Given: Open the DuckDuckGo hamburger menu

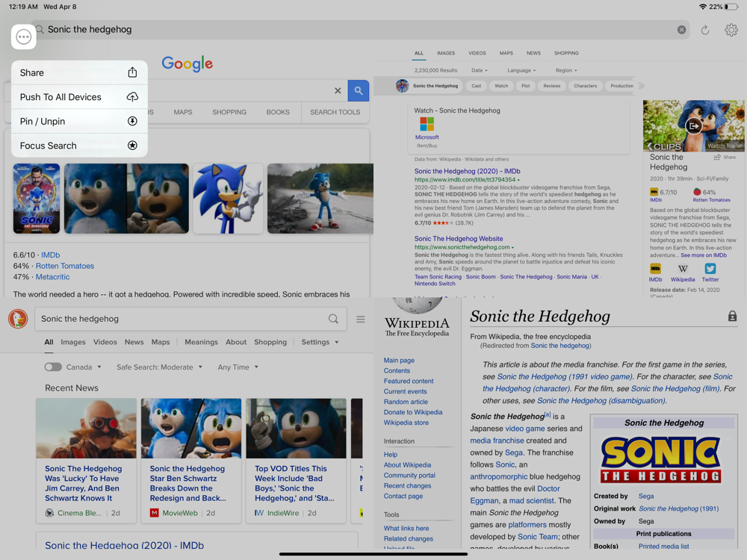Looking at the screenshot, I should click(361, 319).
